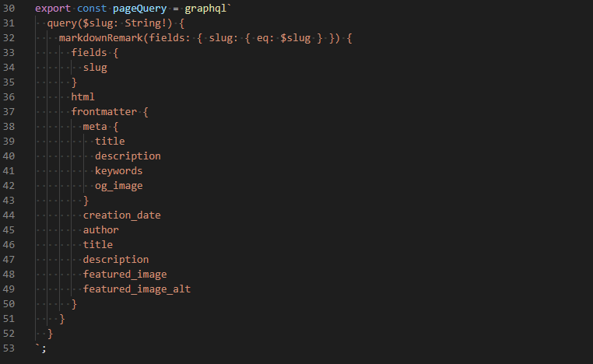Click the creation_date field

121,215
